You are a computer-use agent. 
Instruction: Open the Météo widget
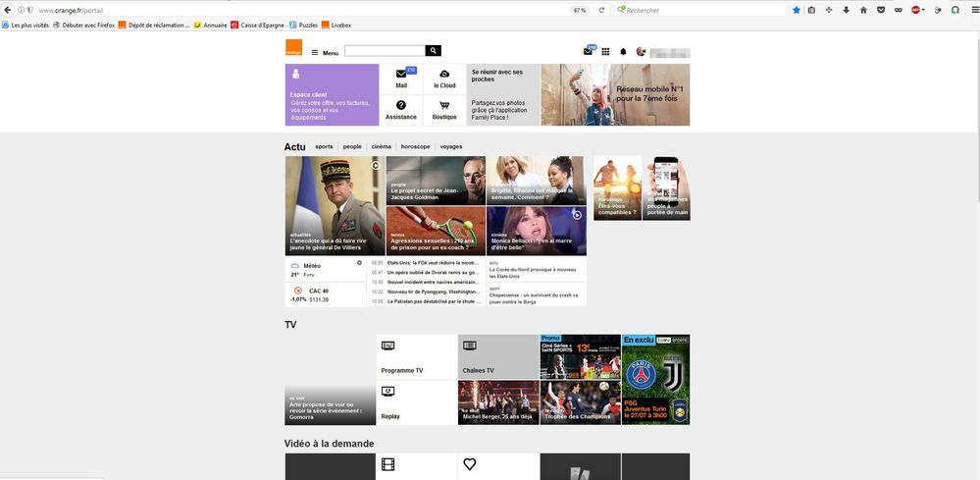pos(326,269)
